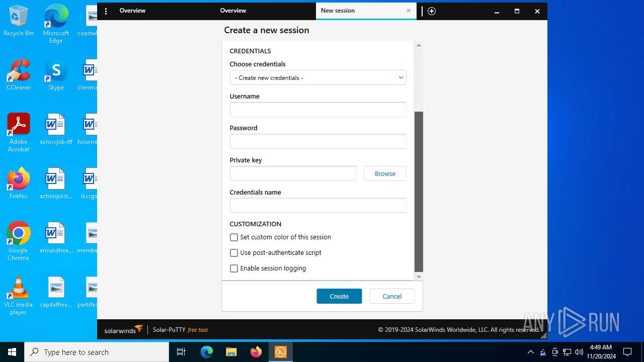Open VLC media player shortcut
The width and height of the screenshot is (644, 362).
tap(19, 296)
